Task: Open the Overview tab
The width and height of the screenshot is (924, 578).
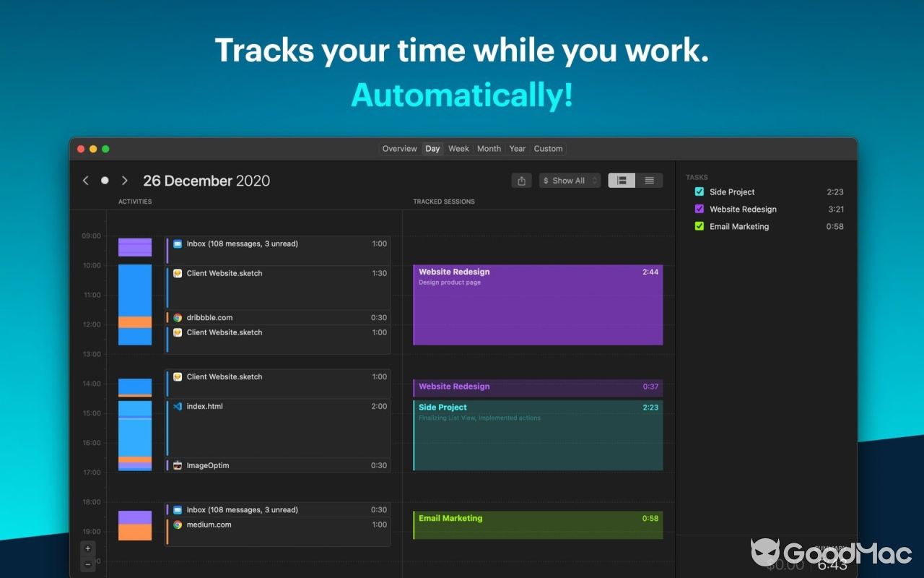Action: [x=399, y=148]
